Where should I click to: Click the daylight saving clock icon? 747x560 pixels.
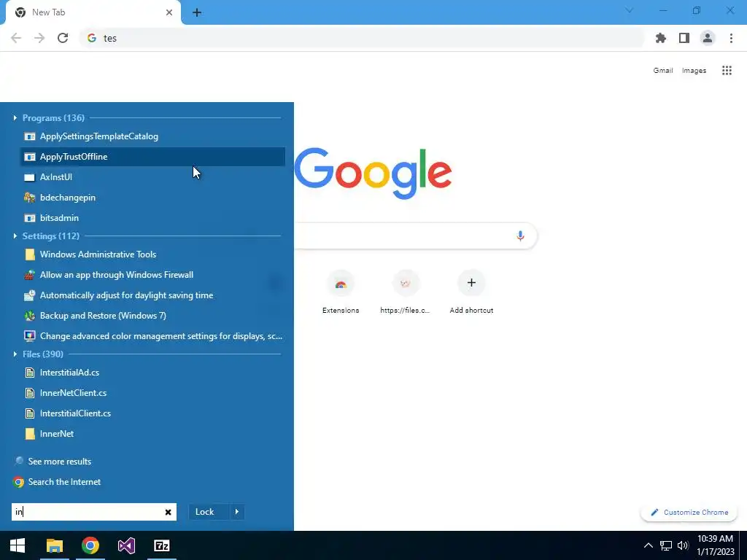click(x=29, y=295)
